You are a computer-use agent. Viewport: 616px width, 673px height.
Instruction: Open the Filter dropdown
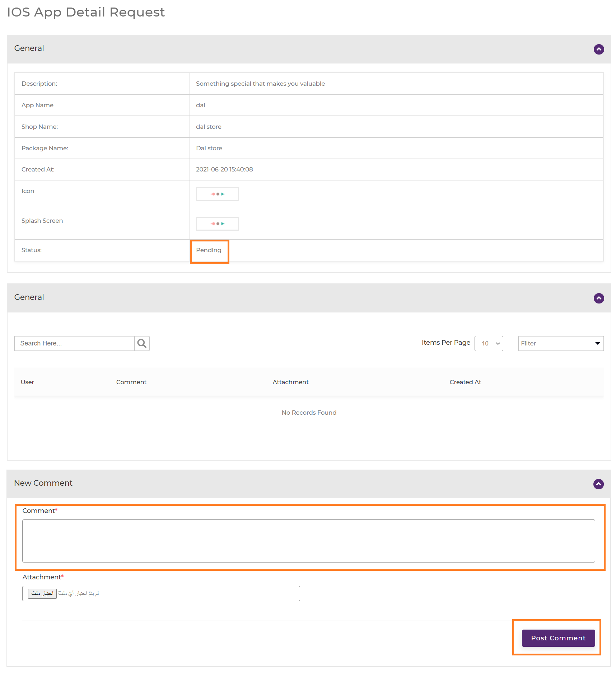[561, 343]
